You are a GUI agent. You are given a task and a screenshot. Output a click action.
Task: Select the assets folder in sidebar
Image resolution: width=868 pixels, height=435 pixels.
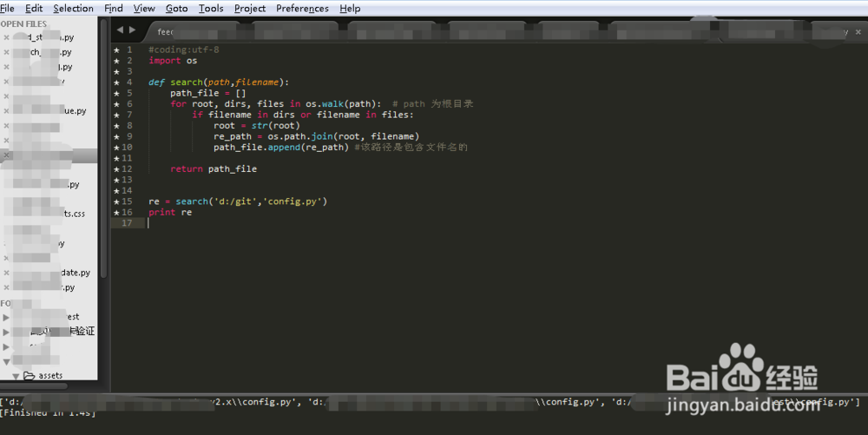[50, 376]
